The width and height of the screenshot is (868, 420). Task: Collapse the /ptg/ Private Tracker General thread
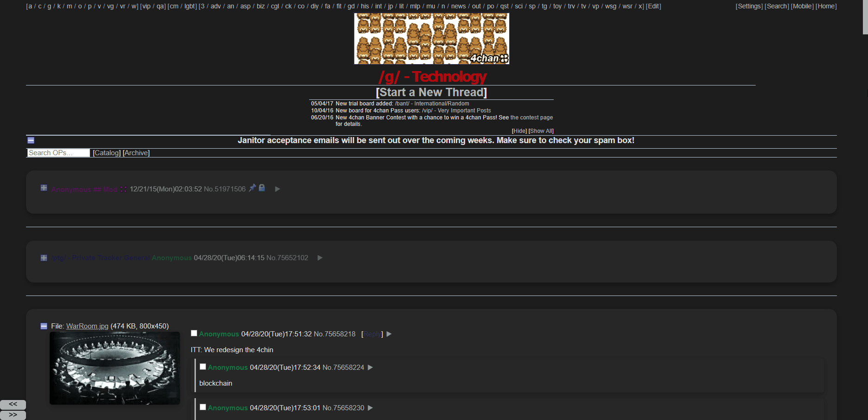(44, 257)
